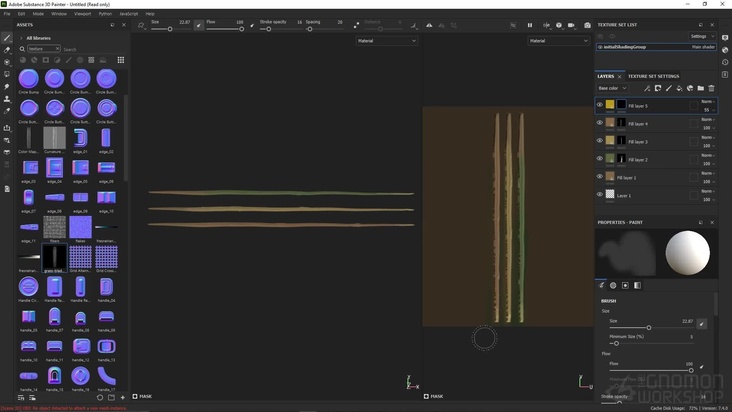Screen dimensions: 732x412
Task: Hide Fill layer 3
Action: [x=600, y=140]
